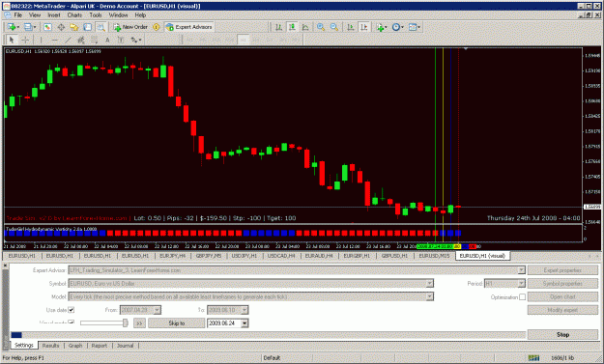This screenshot has height=364, width=604.
Task: Pick the equidistant channel tool
Action: pos(81,40)
